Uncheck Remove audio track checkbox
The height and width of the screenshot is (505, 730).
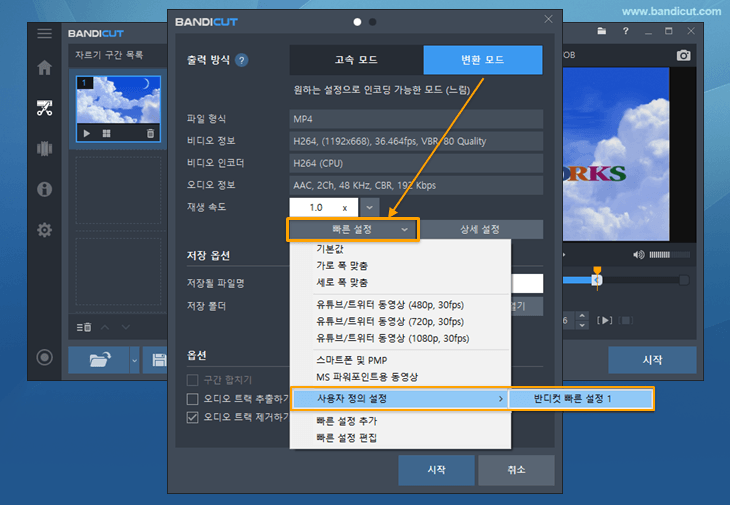[x=192, y=417]
